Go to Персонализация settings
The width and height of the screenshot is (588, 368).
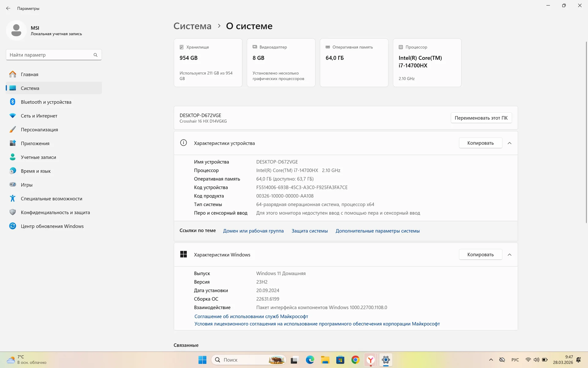pyautogui.click(x=54, y=130)
